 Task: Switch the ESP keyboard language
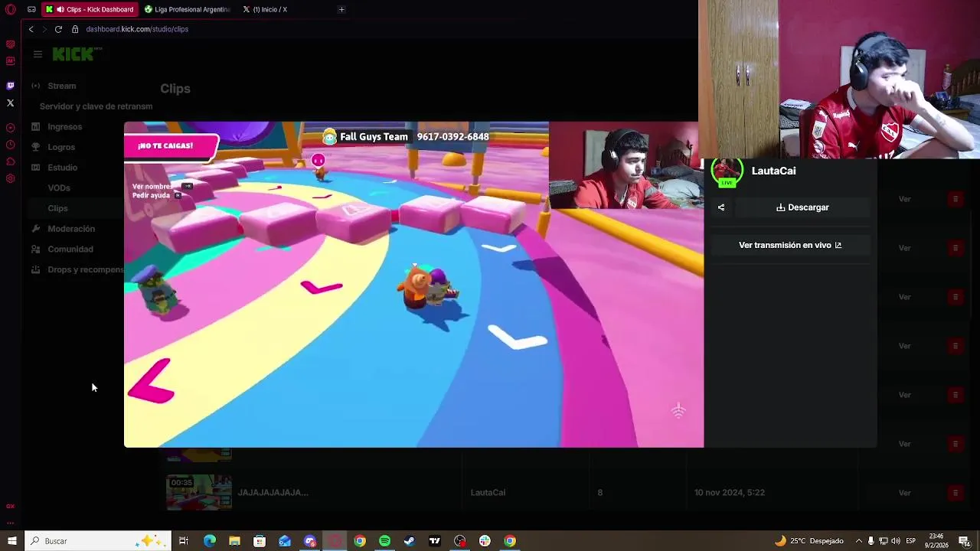[x=910, y=541]
